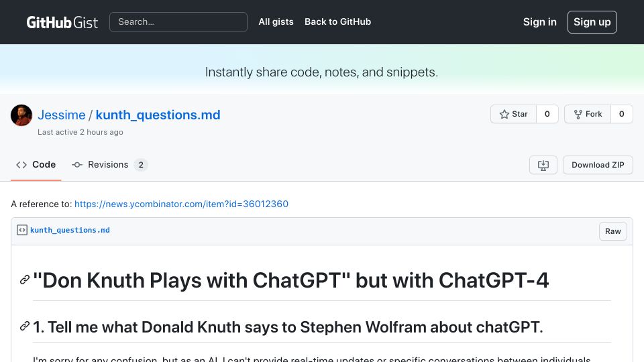Viewport: 644px width, 362px height.
Task: Click the '1. Tell me what Donald Knuth says' heading
Action: pos(288,327)
